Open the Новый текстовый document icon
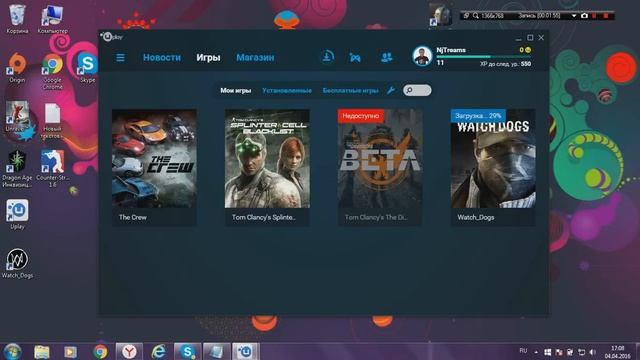The width and height of the screenshot is (640, 360). click(x=52, y=121)
